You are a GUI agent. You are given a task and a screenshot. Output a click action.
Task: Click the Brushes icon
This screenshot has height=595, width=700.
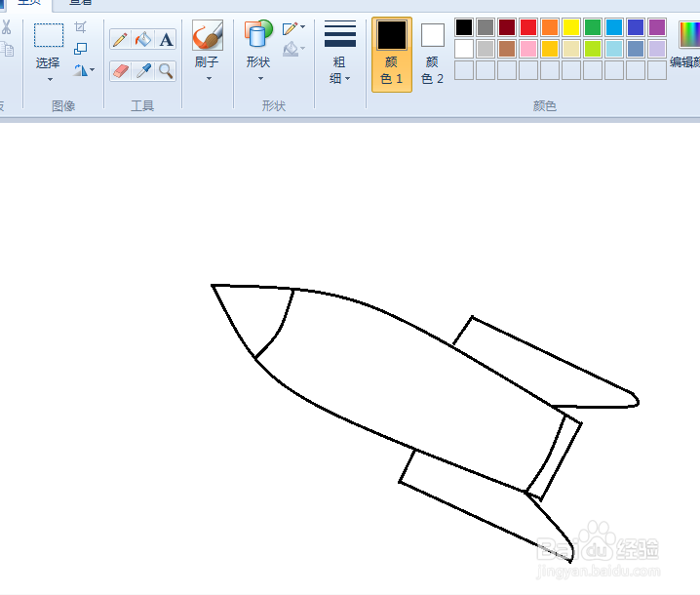(208, 35)
